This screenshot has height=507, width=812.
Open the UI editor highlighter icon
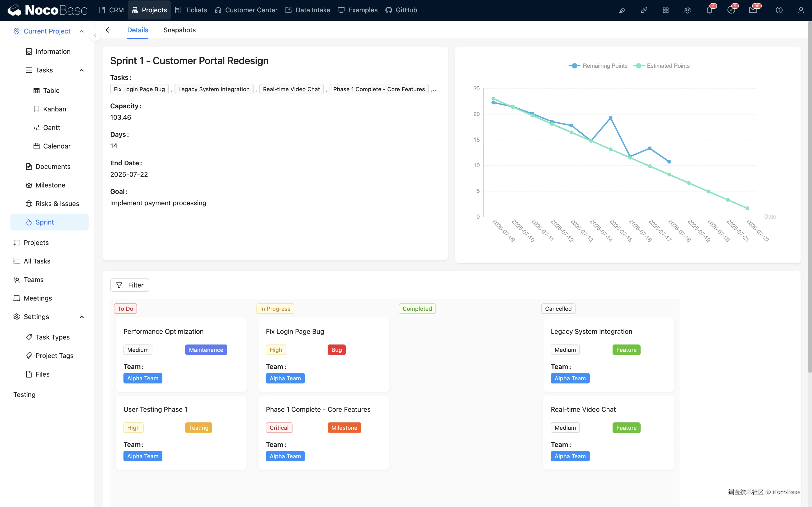pyautogui.click(x=622, y=10)
